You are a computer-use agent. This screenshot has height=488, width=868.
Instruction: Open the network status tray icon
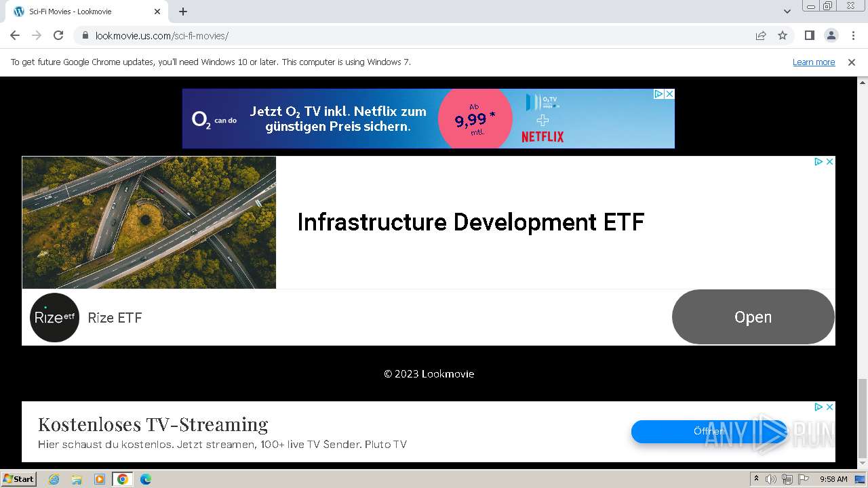(787, 479)
